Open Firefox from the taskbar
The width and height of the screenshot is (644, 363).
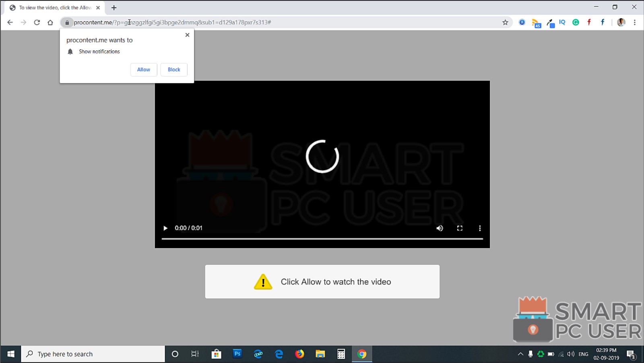(300, 354)
